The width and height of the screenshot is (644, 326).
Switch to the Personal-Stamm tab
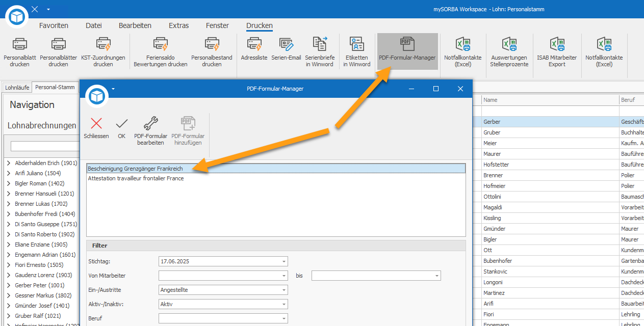(55, 87)
